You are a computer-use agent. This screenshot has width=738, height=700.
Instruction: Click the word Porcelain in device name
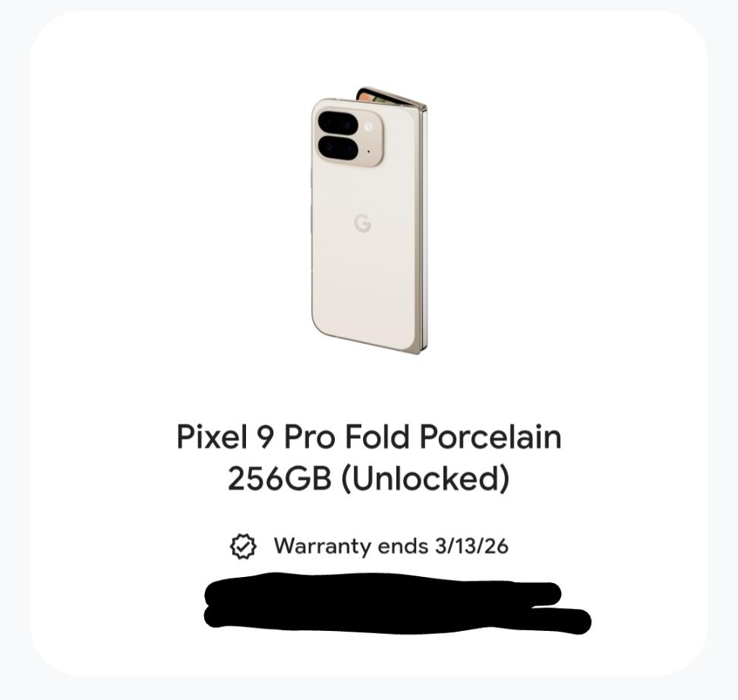pos(490,437)
